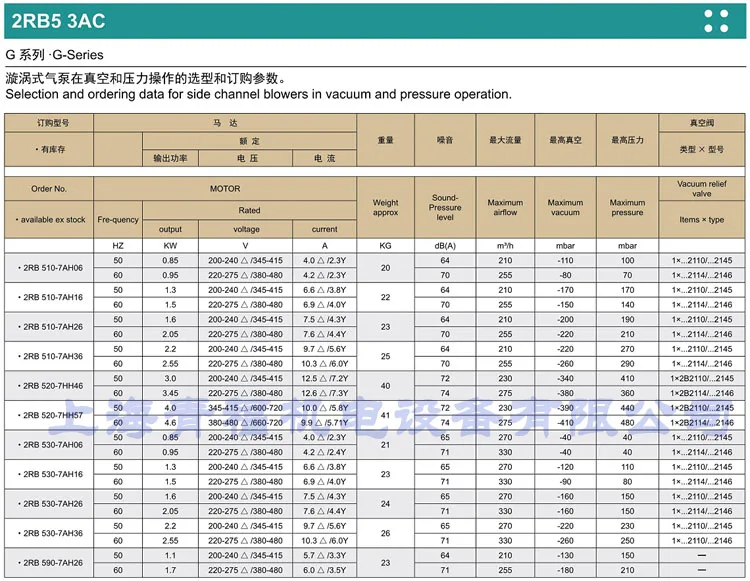Click the four-dot icon in the teal banner
The image size is (750, 581).
coord(716,21)
